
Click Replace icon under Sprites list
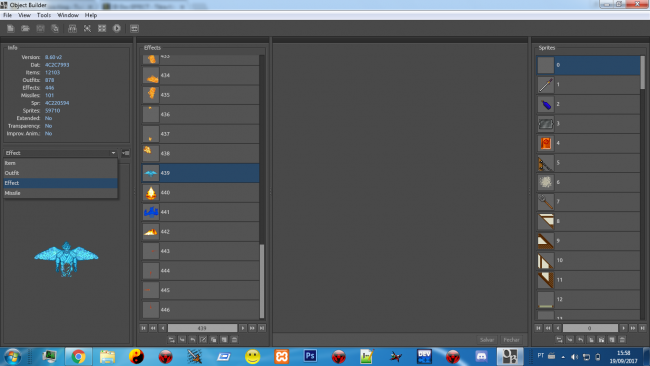tap(559, 339)
